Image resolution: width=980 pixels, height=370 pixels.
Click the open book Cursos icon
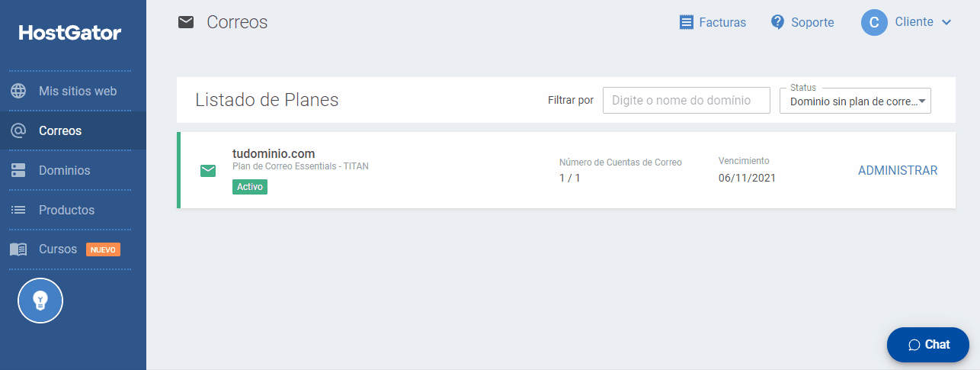pyautogui.click(x=18, y=249)
